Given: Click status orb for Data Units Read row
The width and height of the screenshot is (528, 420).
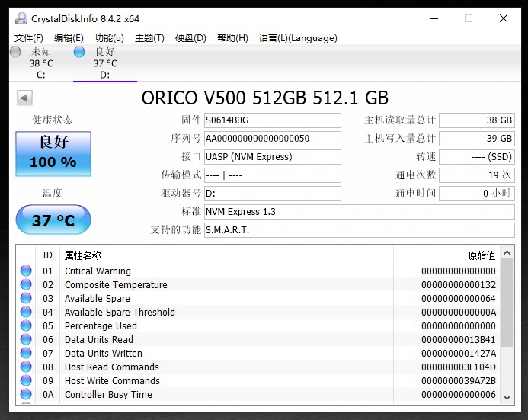Looking at the screenshot, I should pyautogui.click(x=26, y=339).
